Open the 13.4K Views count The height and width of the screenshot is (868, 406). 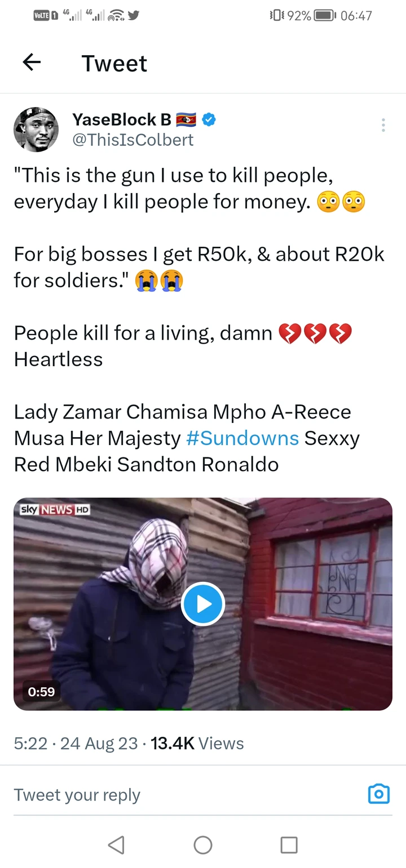point(197,744)
